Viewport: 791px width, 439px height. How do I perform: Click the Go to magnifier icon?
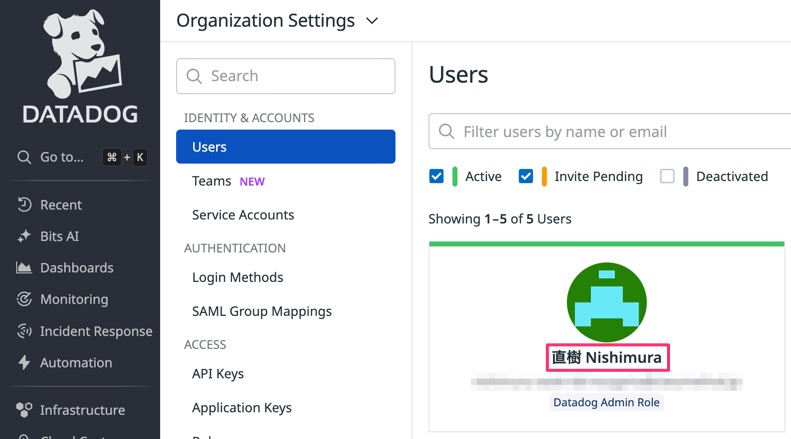pyautogui.click(x=24, y=157)
